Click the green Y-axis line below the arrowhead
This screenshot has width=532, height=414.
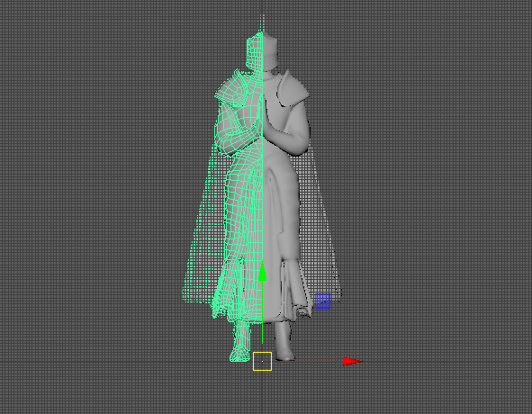coord(262,312)
